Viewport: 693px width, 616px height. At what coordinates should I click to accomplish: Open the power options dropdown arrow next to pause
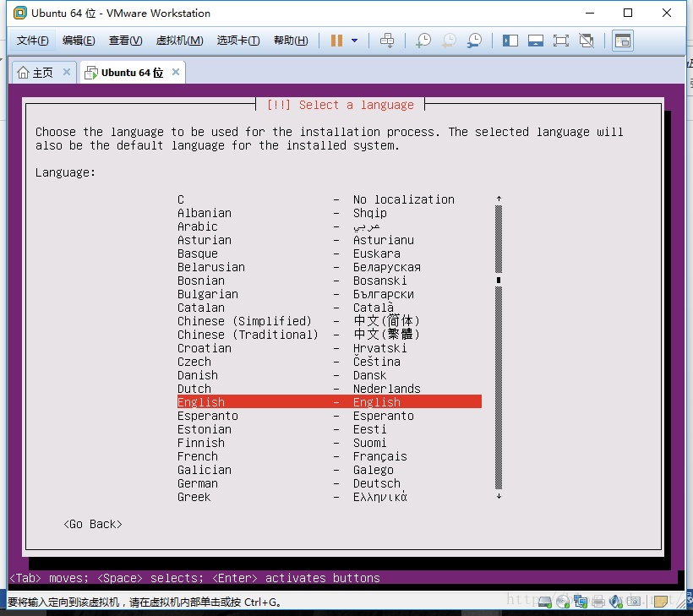pyautogui.click(x=354, y=41)
